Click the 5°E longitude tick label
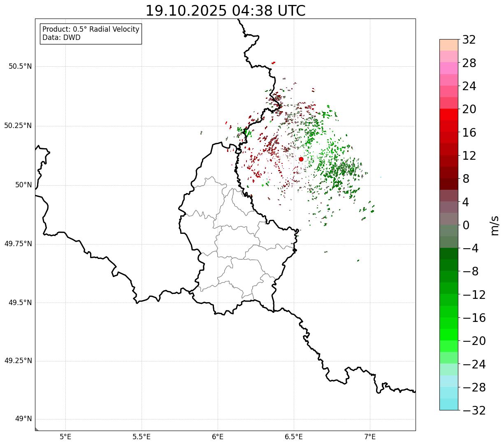Viewport: 504px width, 445px height. pyautogui.click(x=65, y=436)
